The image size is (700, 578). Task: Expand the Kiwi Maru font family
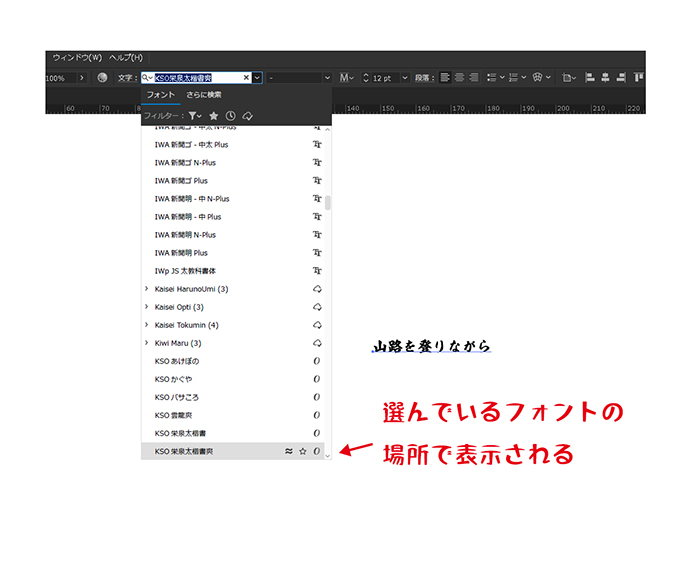[147, 343]
